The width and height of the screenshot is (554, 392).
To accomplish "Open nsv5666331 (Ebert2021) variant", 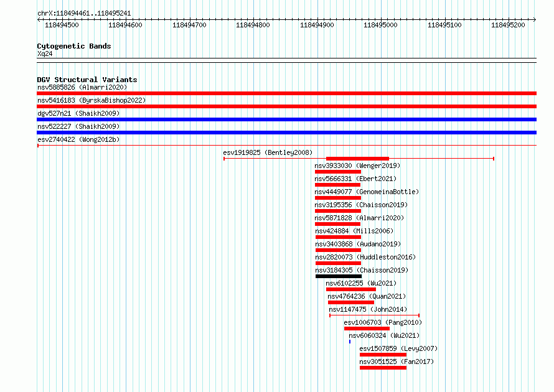I will point(356,179).
